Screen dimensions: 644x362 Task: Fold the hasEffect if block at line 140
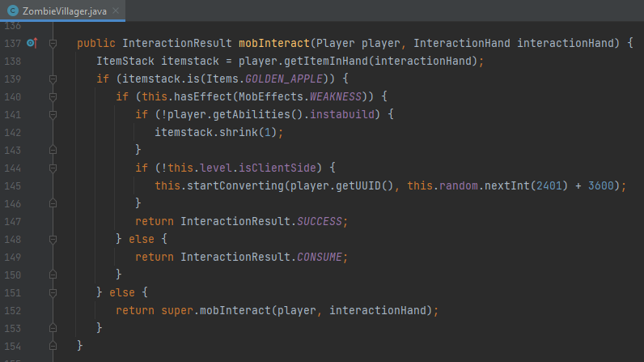click(53, 96)
